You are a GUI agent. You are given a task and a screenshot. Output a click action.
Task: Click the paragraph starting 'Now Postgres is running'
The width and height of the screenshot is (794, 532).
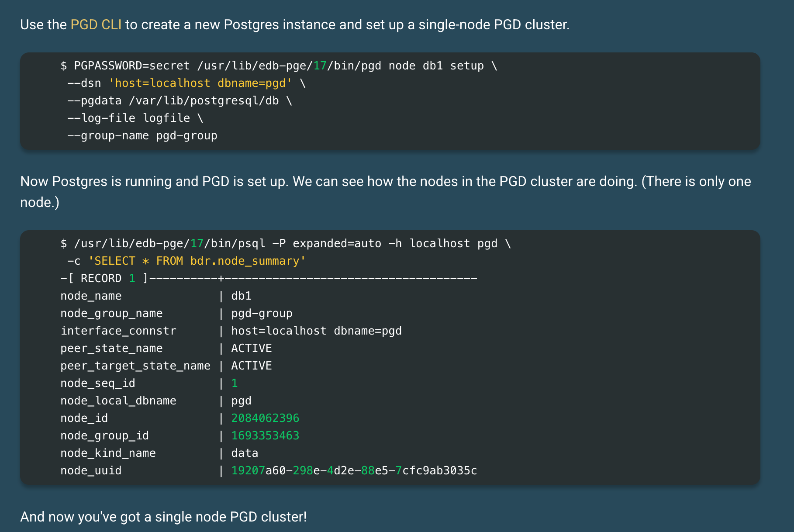(386, 192)
